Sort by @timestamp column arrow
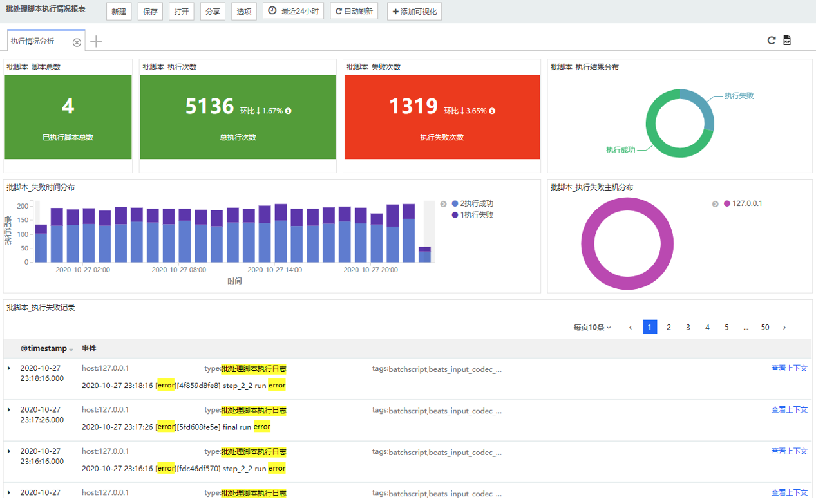This screenshot has height=504, width=816. point(71,350)
